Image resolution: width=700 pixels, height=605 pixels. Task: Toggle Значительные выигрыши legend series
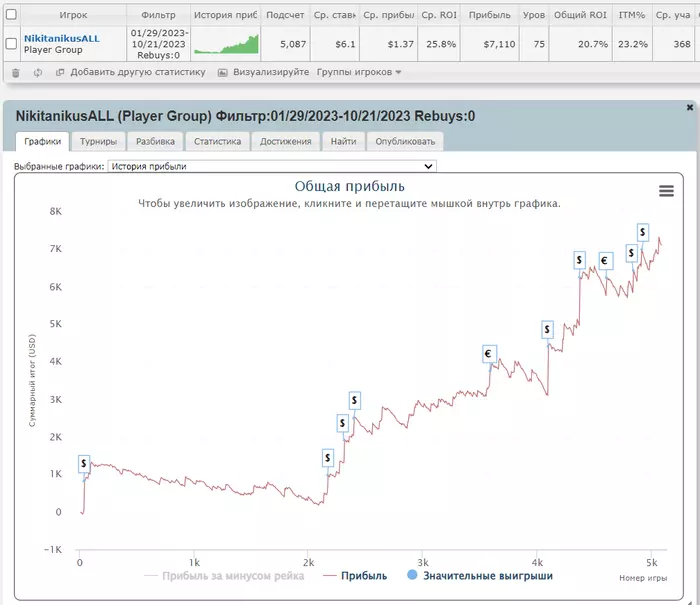480,576
